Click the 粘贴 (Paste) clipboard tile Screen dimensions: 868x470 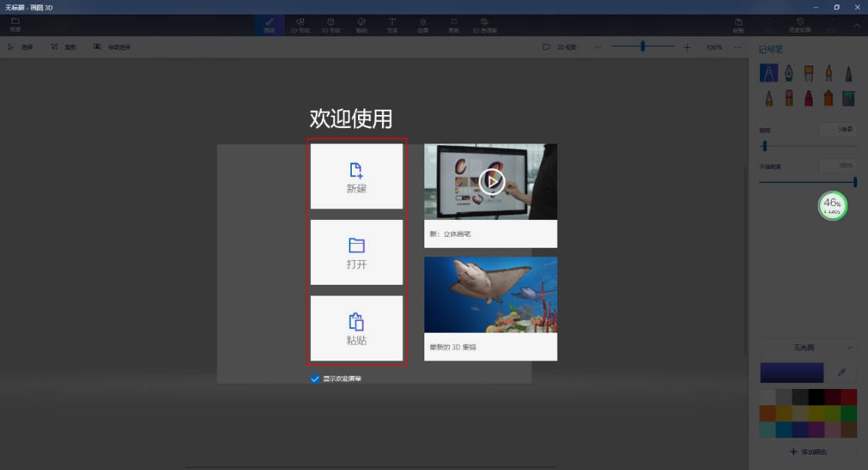click(x=356, y=328)
